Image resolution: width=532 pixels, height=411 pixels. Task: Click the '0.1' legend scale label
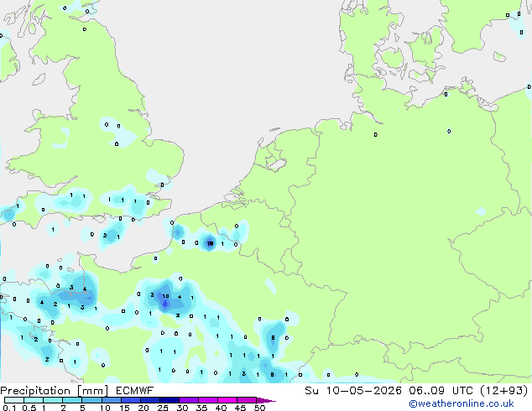pos(9,408)
